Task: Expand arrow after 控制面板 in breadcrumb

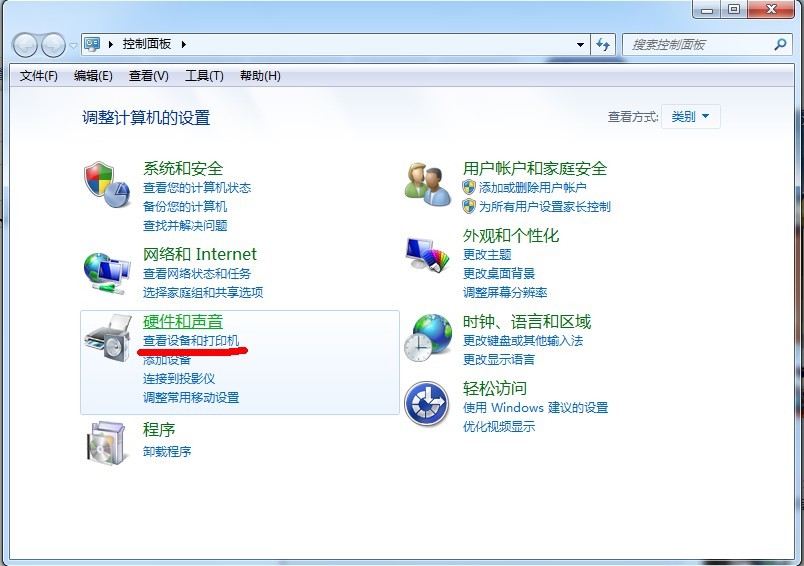Action: click(184, 45)
